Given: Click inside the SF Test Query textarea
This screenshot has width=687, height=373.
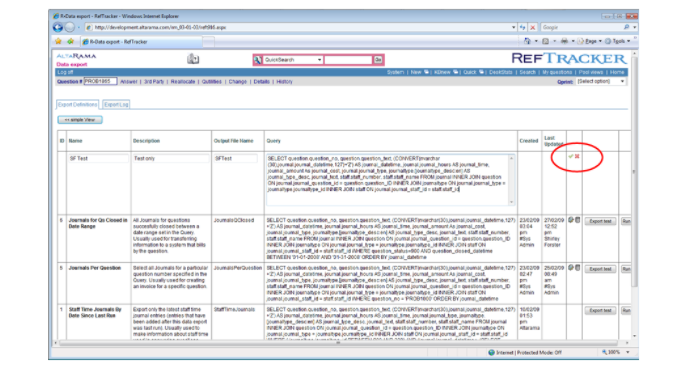Looking at the screenshot, I should click(390, 180).
